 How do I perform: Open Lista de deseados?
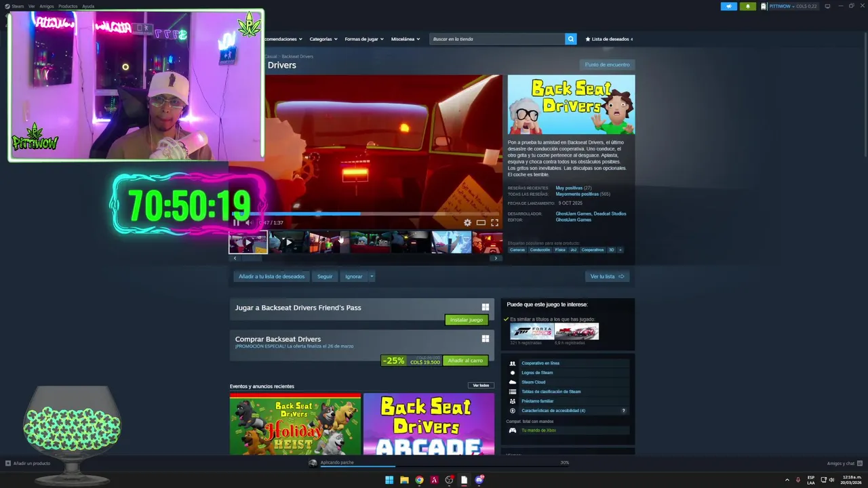pos(609,39)
